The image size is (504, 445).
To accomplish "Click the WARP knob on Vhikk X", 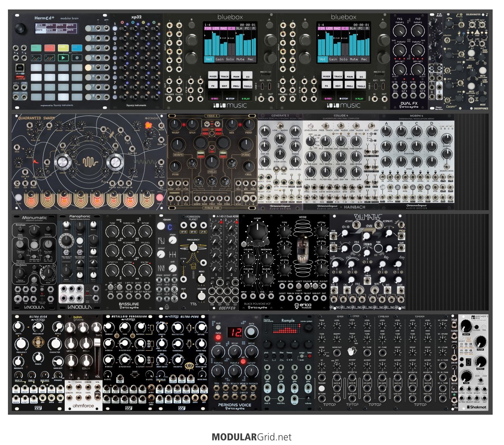I will [x=175, y=125].
